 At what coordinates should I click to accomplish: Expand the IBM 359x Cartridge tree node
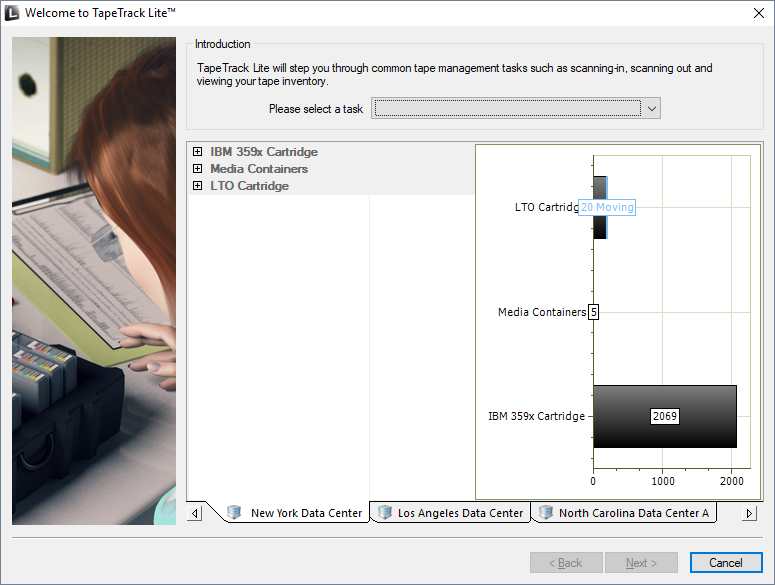(197, 152)
